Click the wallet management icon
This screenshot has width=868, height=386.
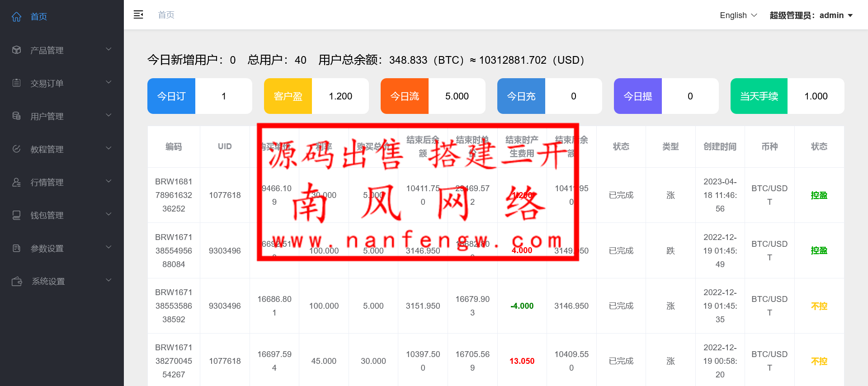click(17, 215)
